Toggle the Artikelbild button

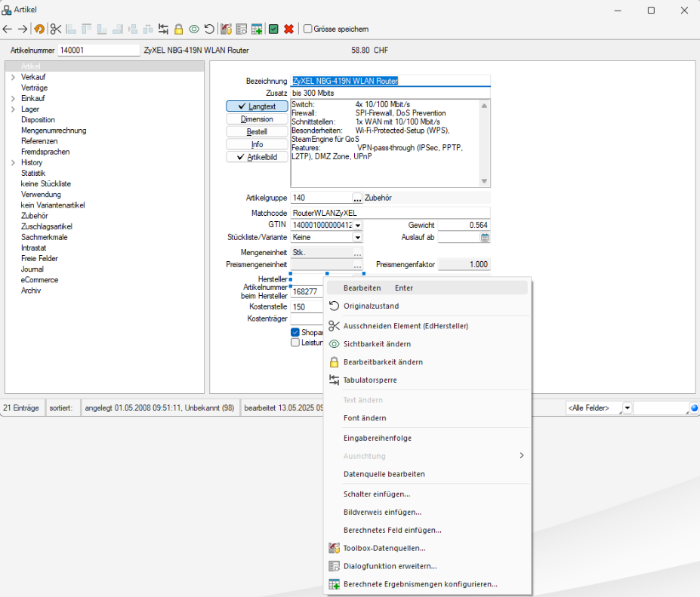257,157
